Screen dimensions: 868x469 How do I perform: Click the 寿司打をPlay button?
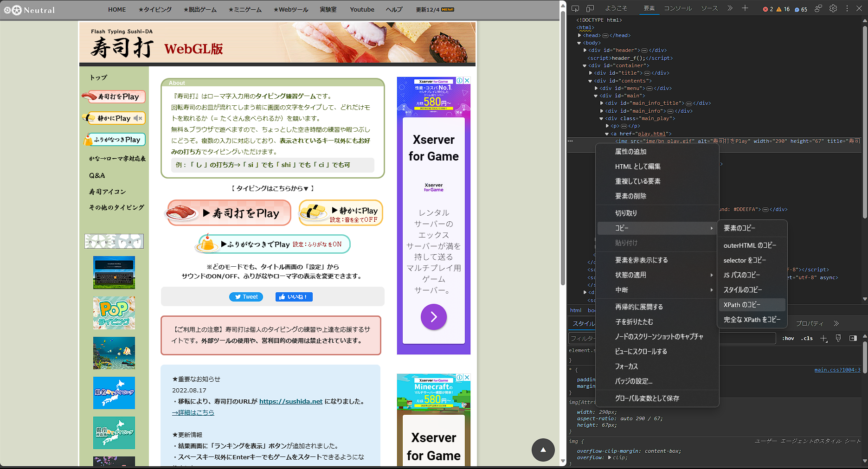[228, 213]
